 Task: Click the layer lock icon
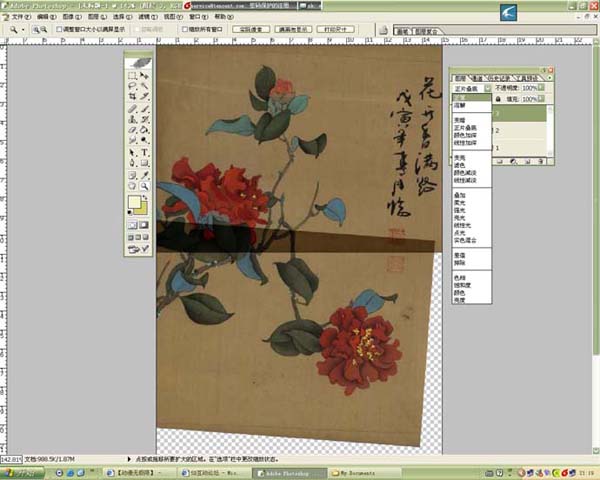(498, 99)
